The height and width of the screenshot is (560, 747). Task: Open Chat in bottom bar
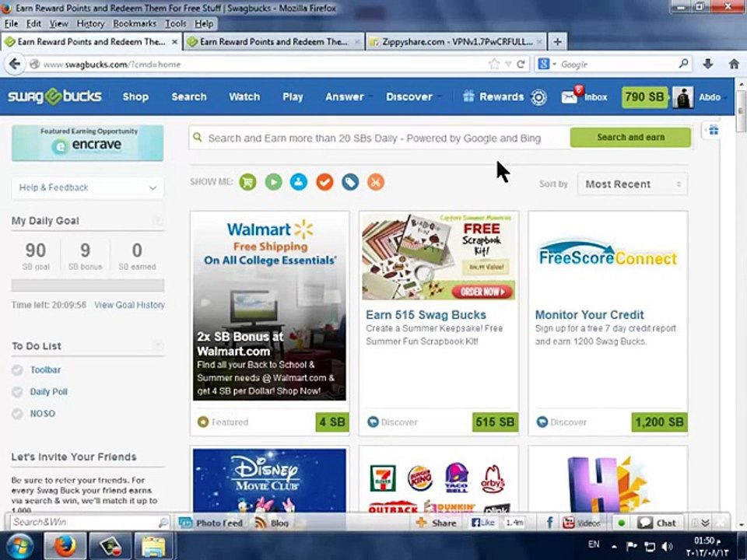click(x=657, y=523)
